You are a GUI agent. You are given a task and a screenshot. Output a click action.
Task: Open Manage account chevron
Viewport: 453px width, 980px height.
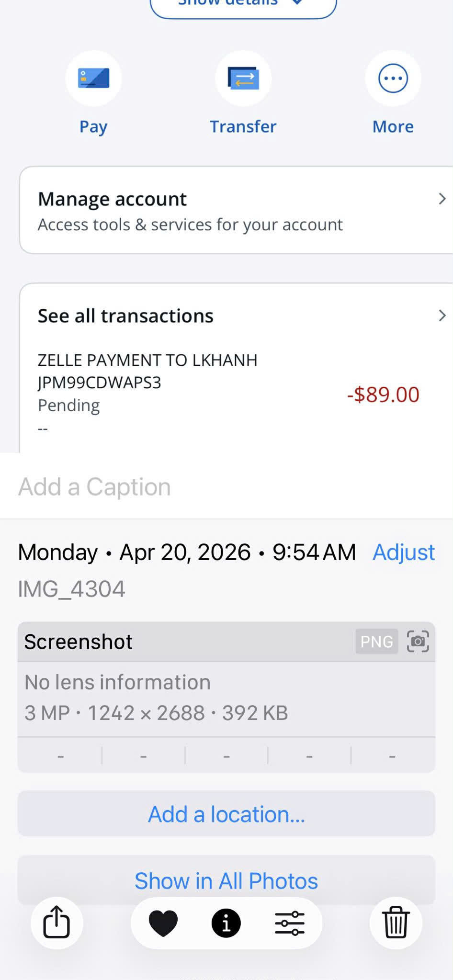[442, 199]
